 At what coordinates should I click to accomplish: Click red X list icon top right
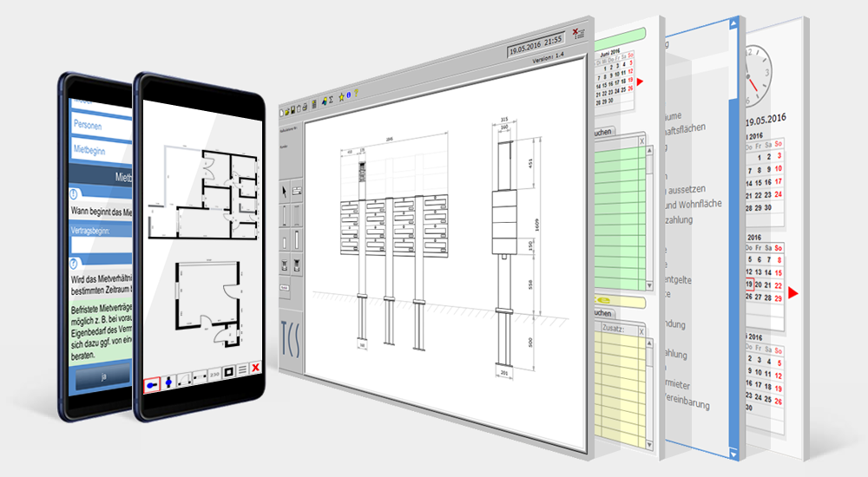(x=579, y=32)
